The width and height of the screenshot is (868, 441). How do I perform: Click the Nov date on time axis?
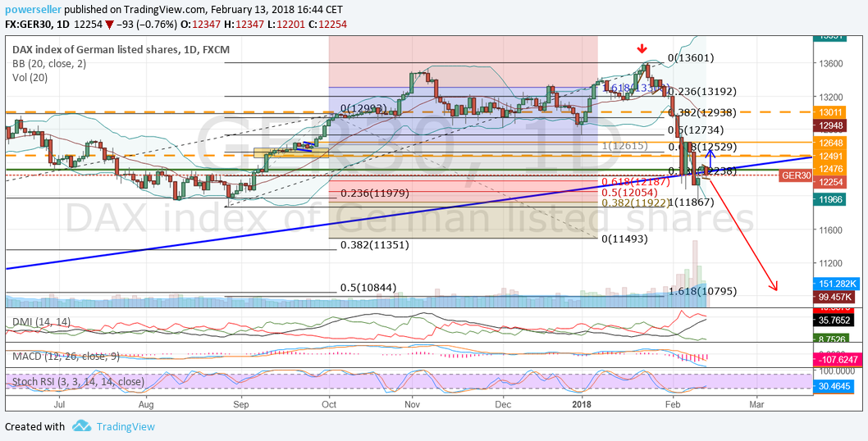click(x=411, y=405)
